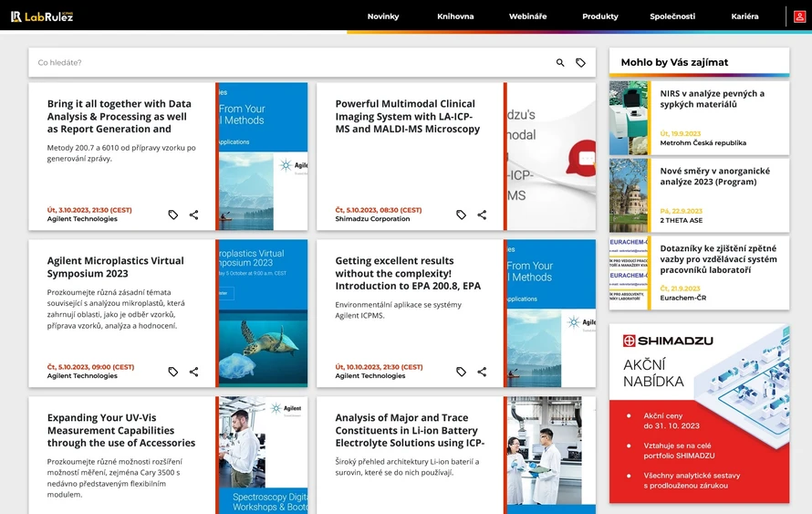Open Nové směry v anorganické analýze 2023
This screenshot has width=812, height=514.
[714, 176]
